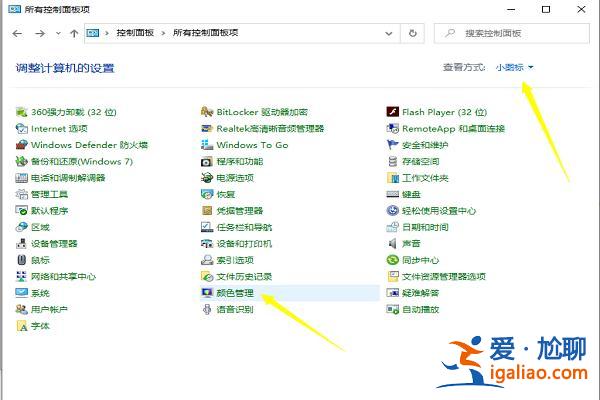Viewport: 600px width, 400px height.
Task: Click the Internet 选项 globe icon
Action: [x=21, y=129]
